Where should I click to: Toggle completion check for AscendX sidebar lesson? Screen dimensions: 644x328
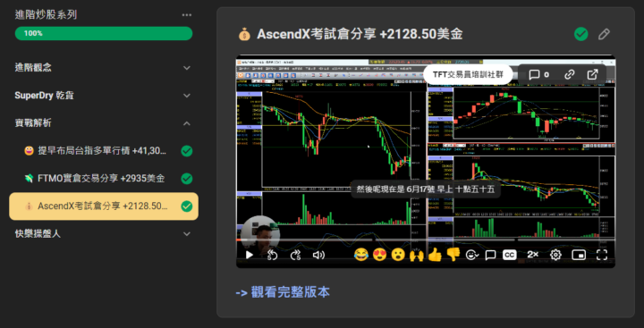click(187, 206)
